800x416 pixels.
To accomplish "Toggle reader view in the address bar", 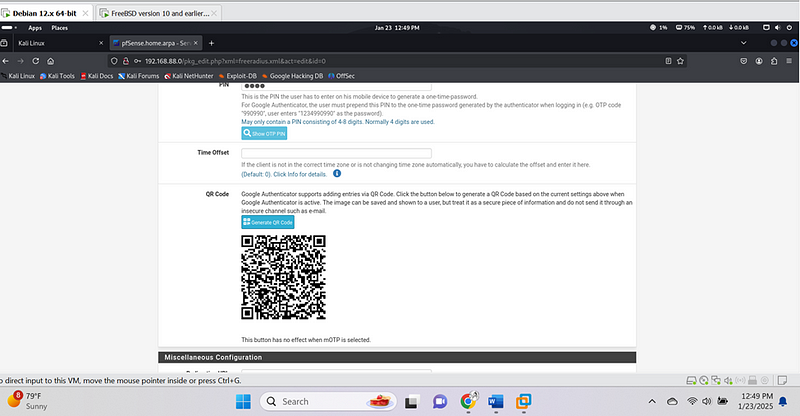I will [668, 61].
